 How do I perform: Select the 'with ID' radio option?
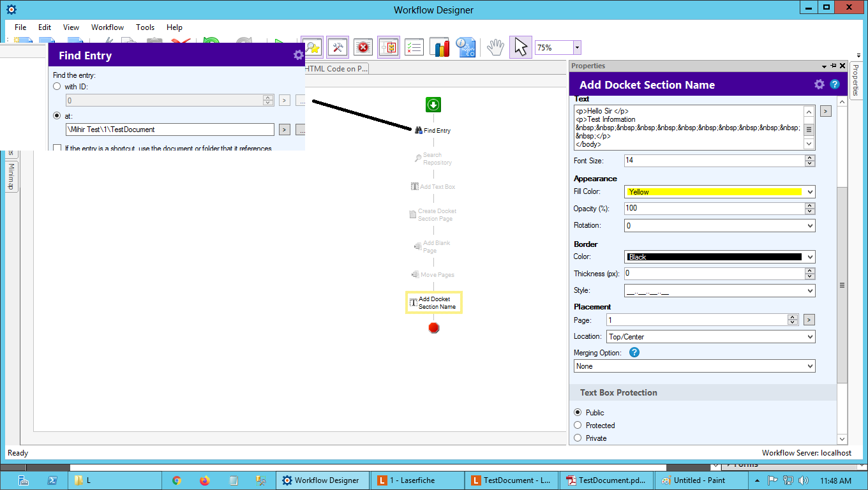[x=57, y=86]
